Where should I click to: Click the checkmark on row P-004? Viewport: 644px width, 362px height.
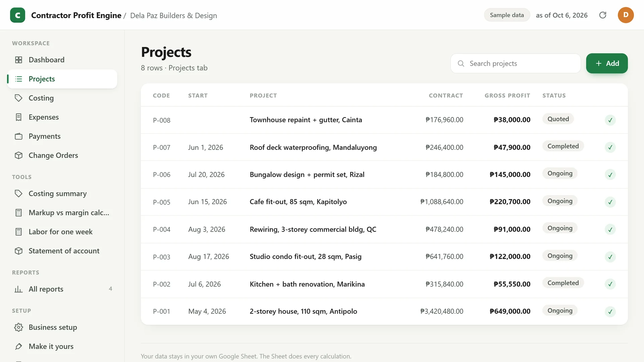click(610, 229)
